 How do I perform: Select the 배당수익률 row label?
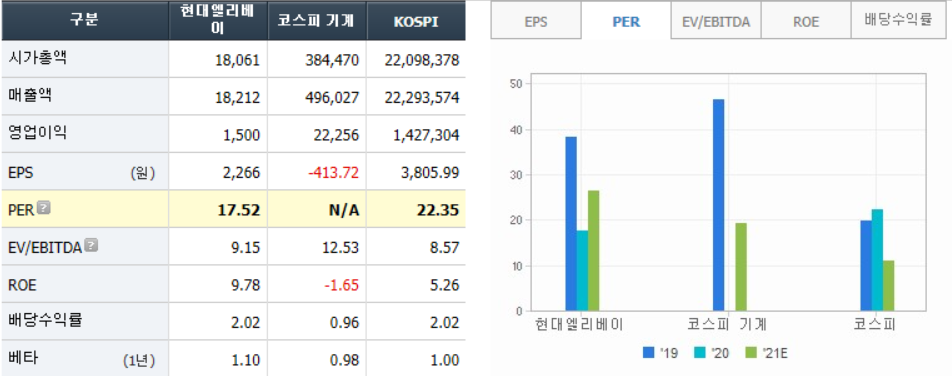pyautogui.click(x=46, y=321)
